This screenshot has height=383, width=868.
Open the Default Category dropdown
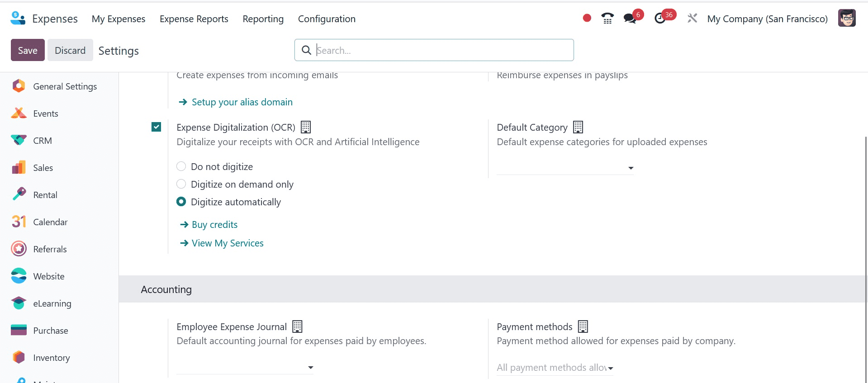coord(565,168)
